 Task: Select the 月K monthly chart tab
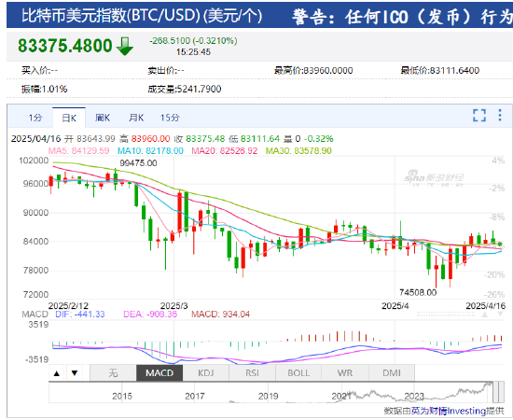pyautogui.click(x=136, y=118)
